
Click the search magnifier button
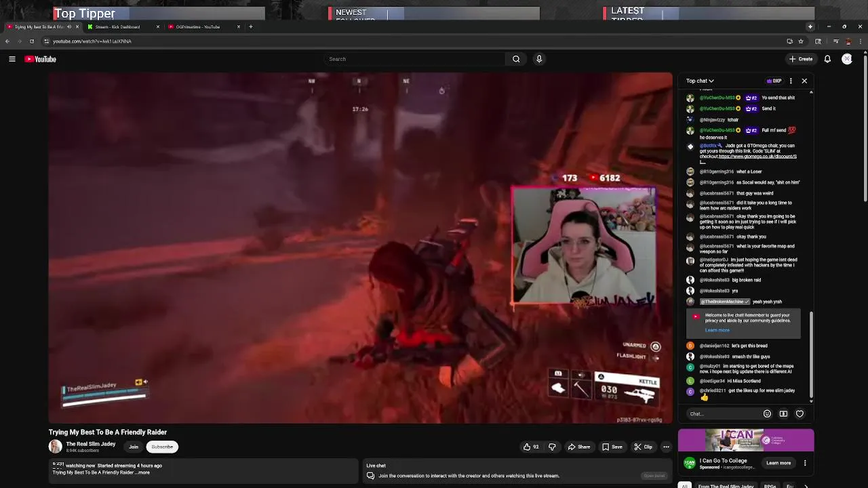516,59
